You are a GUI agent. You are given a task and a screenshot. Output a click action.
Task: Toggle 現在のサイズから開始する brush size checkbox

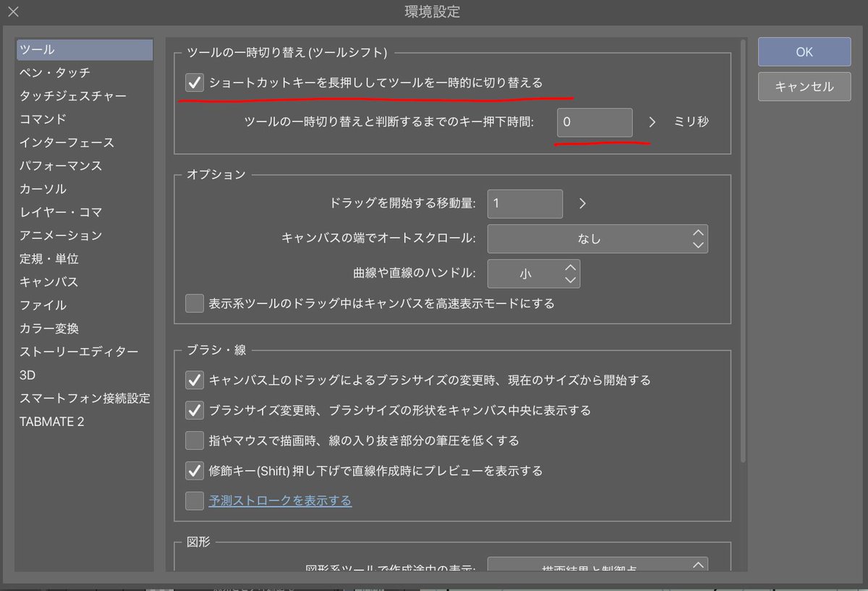click(195, 380)
